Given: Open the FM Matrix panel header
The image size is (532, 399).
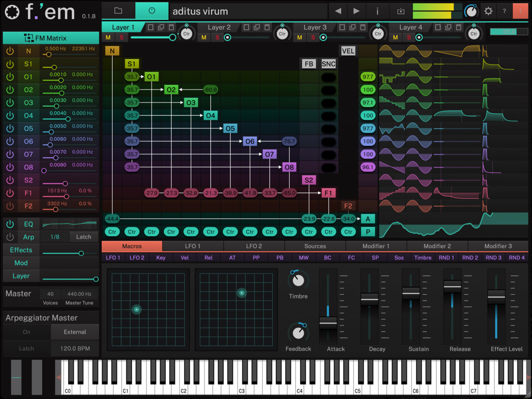Looking at the screenshot, I should tap(51, 38).
